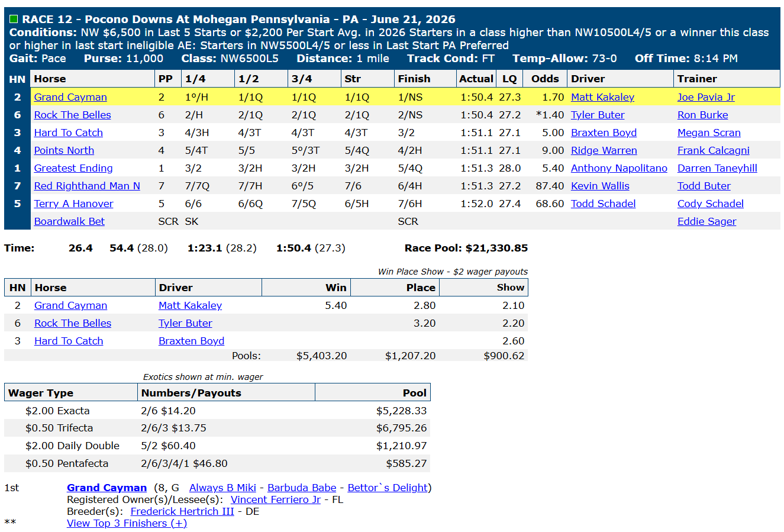Open sire Always B Miki link
The height and width of the screenshot is (532, 784).
tap(222, 488)
